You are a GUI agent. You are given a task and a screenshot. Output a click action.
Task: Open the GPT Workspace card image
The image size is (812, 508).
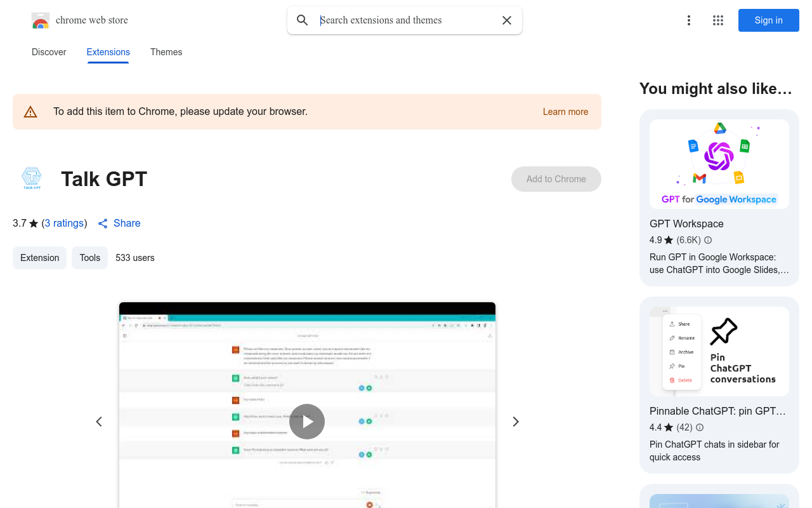719,164
